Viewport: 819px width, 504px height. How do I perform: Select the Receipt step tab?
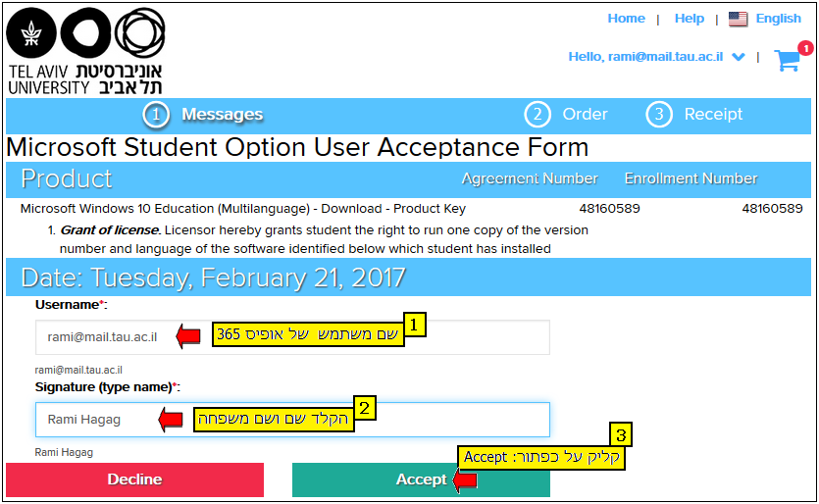713,114
